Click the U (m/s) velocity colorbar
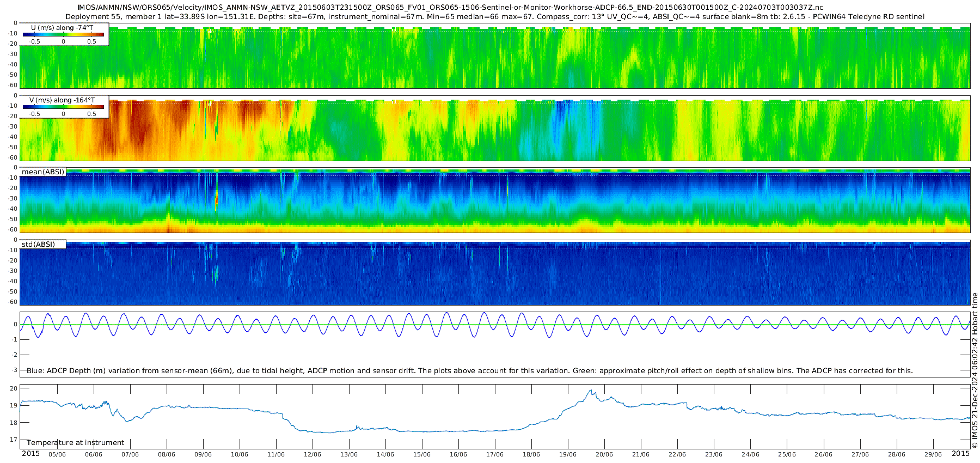Viewport: 980px width, 463px height. tap(63, 35)
